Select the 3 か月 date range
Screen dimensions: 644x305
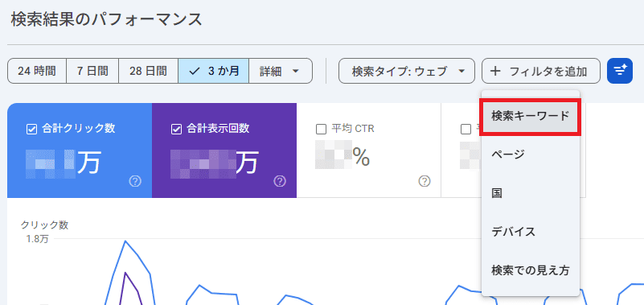pyautogui.click(x=214, y=71)
